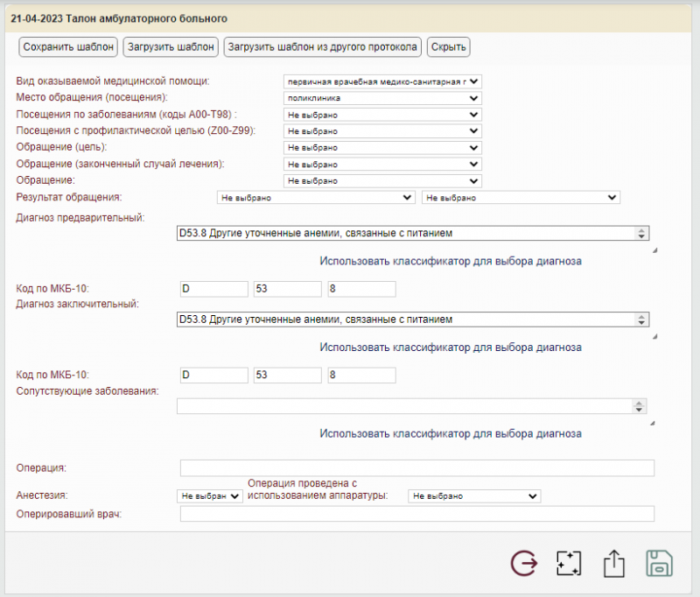The height and width of the screenshot is (597, 700).
Task: Open the 'Анестезия' dropdown
Action: [209, 496]
